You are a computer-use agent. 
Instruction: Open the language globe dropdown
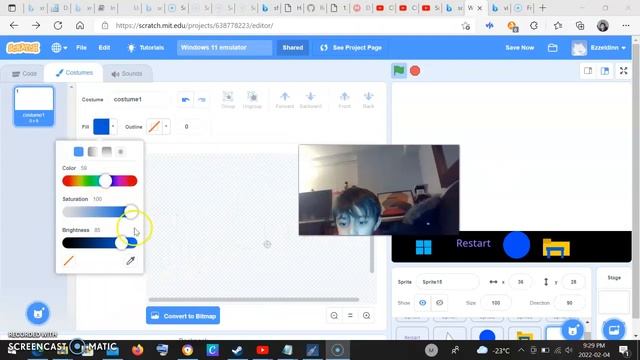(x=59, y=48)
